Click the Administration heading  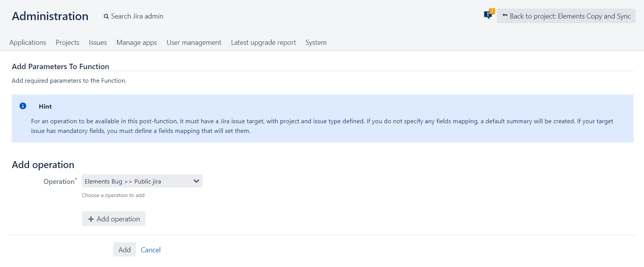pos(50,16)
